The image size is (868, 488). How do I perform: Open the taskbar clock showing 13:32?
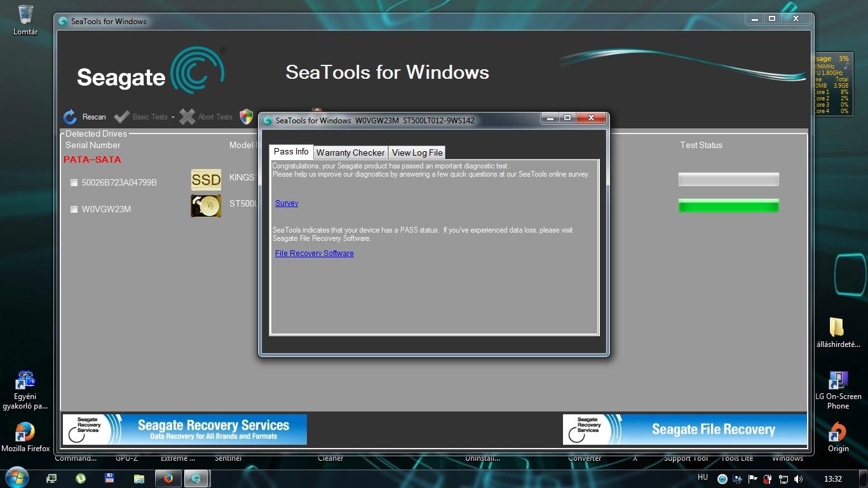click(x=832, y=479)
